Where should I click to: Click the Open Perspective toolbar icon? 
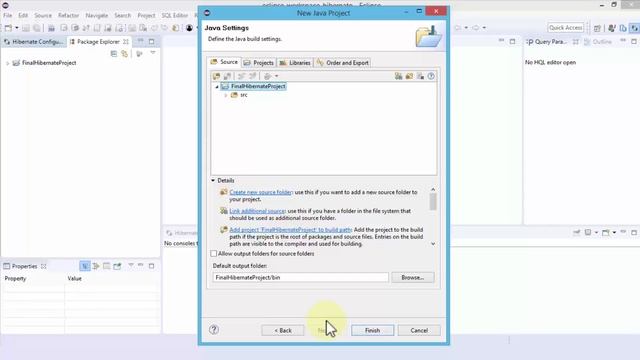(x=597, y=28)
